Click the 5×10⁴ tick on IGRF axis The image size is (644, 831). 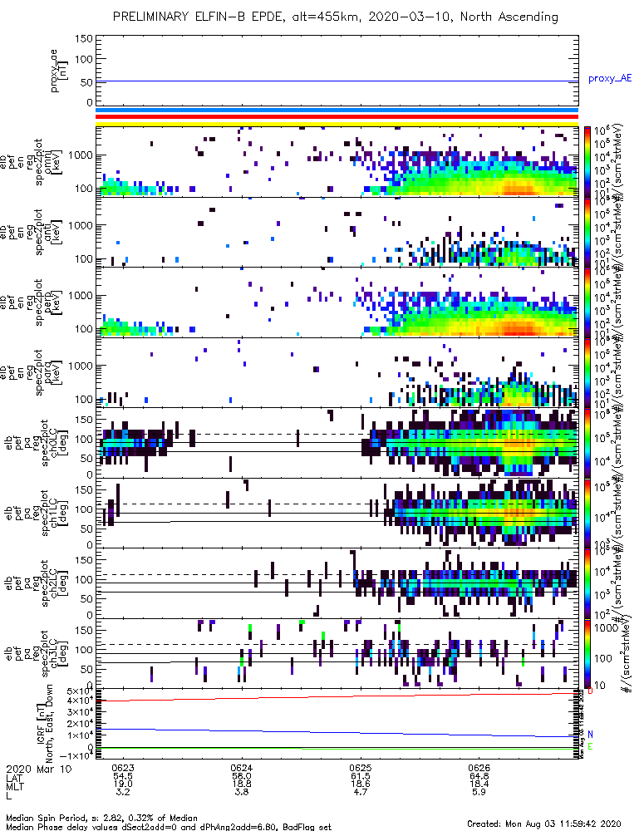click(x=80, y=691)
